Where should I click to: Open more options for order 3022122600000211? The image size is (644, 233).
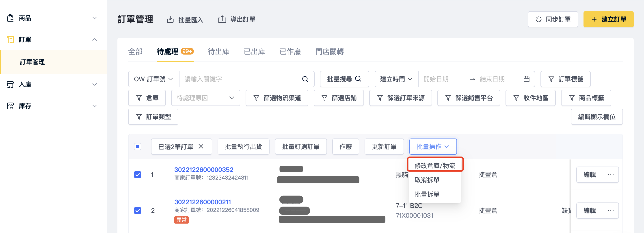click(x=610, y=211)
